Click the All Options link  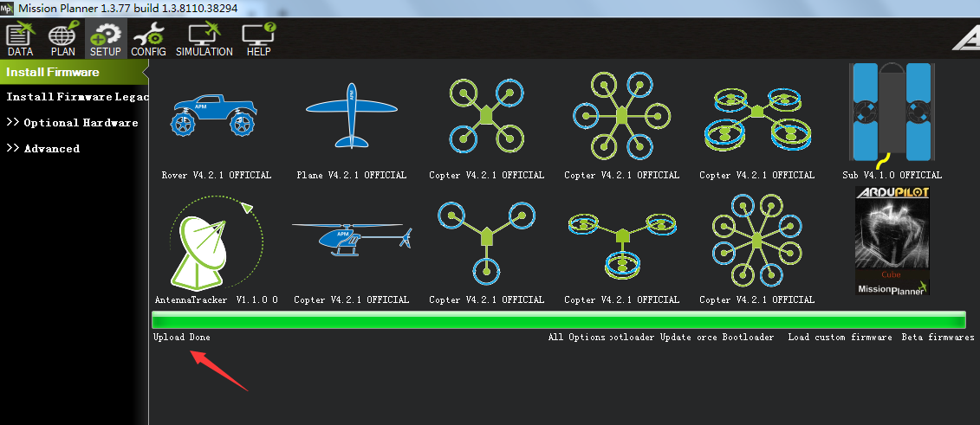576,338
